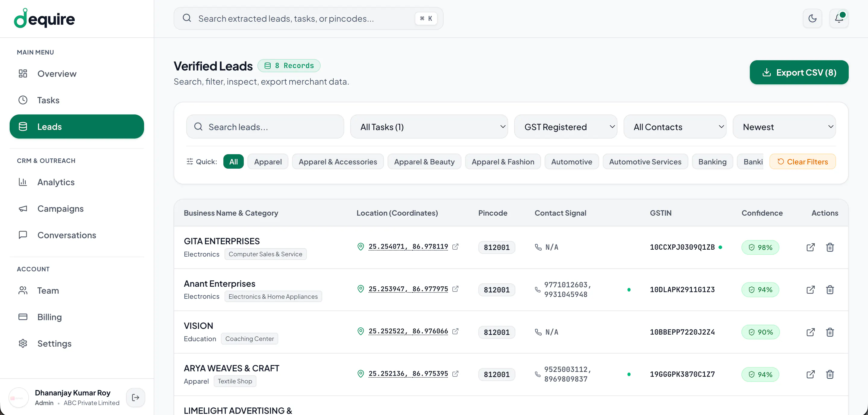
Task: Click the global search leads, tasks, pincodes field
Action: tap(308, 18)
